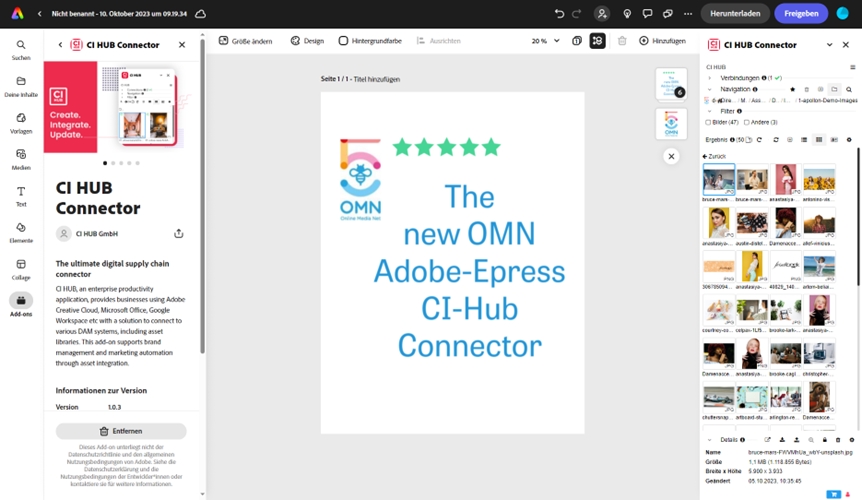862x500 pixels.
Task: Click the Details download icon
Action: point(782,440)
